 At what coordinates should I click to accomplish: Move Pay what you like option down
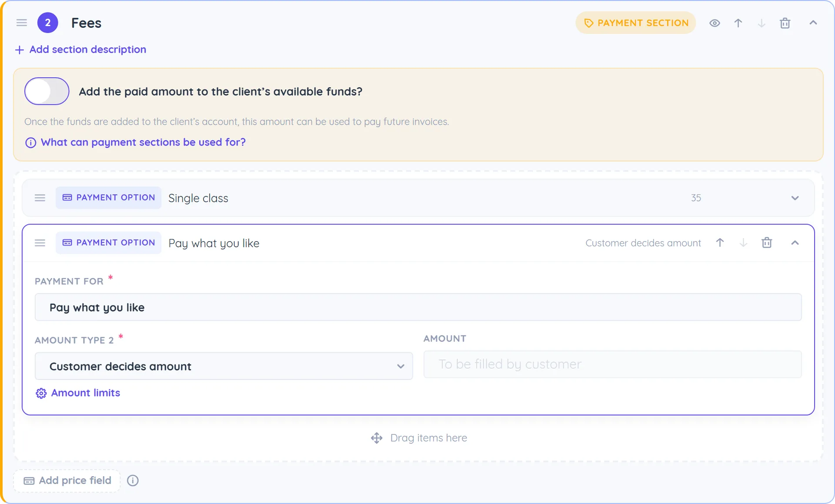tap(743, 243)
